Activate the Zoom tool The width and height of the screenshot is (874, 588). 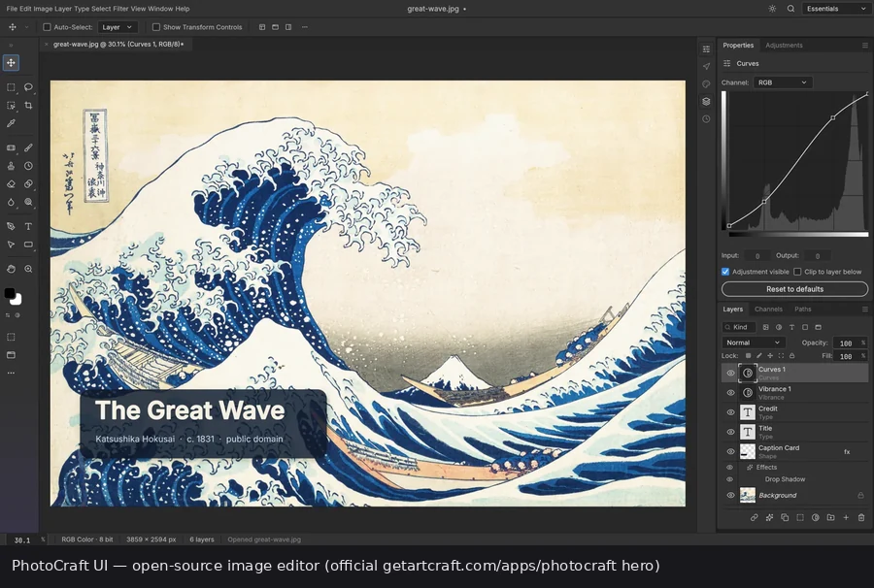pos(28,269)
